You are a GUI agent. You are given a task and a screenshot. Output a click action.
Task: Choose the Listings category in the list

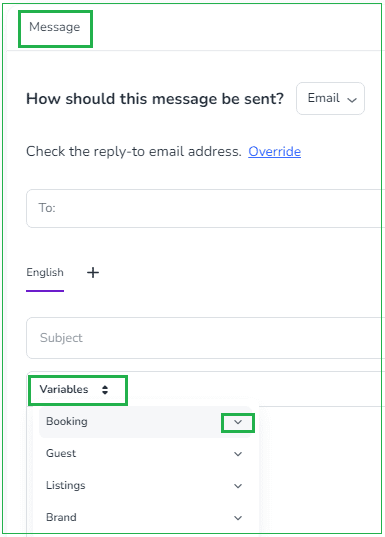point(146,486)
